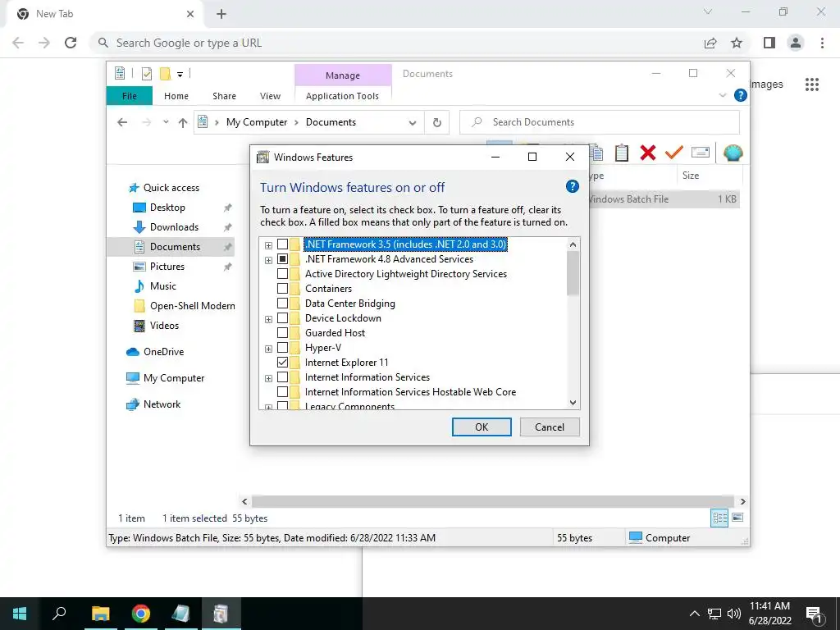Uncheck Internet Explorer 11
The height and width of the screenshot is (630, 840).
click(x=282, y=363)
